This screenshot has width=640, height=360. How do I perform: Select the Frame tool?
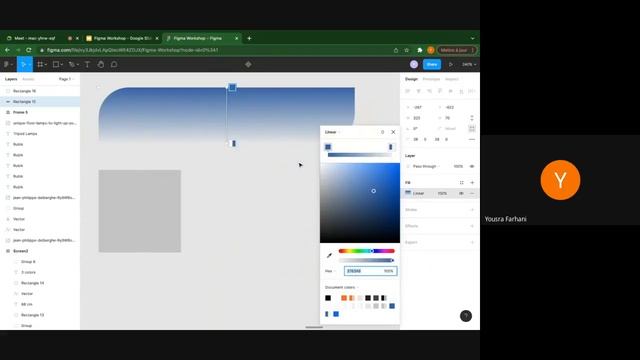coord(40,64)
